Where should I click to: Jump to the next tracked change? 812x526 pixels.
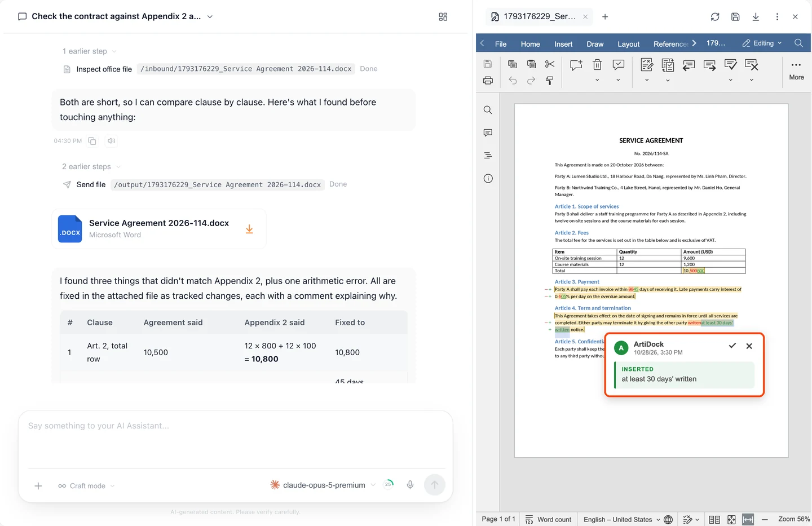(709, 65)
